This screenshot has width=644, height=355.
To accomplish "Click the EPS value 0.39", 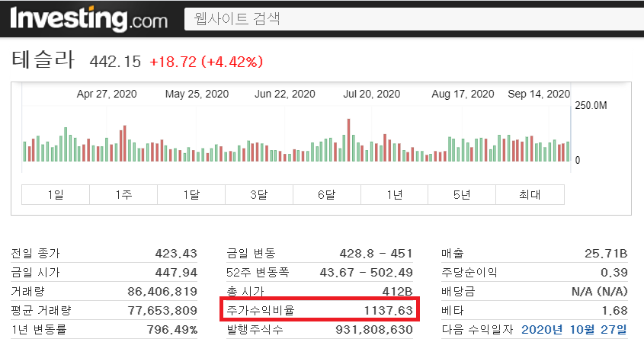I will point(614,272).
